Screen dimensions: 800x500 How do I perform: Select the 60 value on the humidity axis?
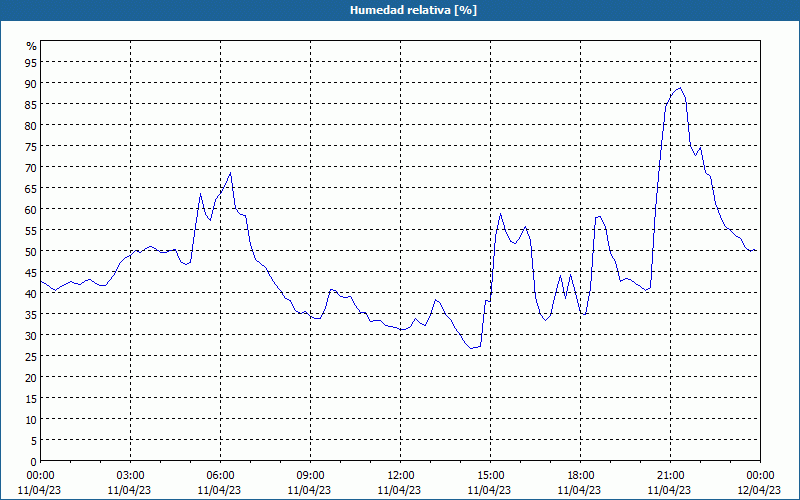(31, 209)
